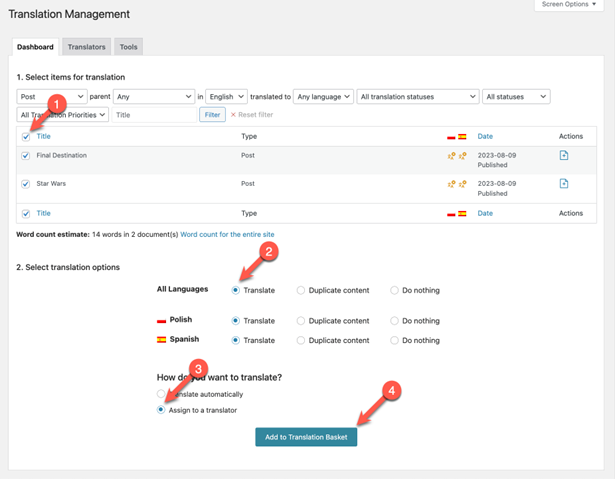The height and width of the screenshot is (479, 615).
Task: Sort by Date in table footer
Action: click(x=485, y=213)
